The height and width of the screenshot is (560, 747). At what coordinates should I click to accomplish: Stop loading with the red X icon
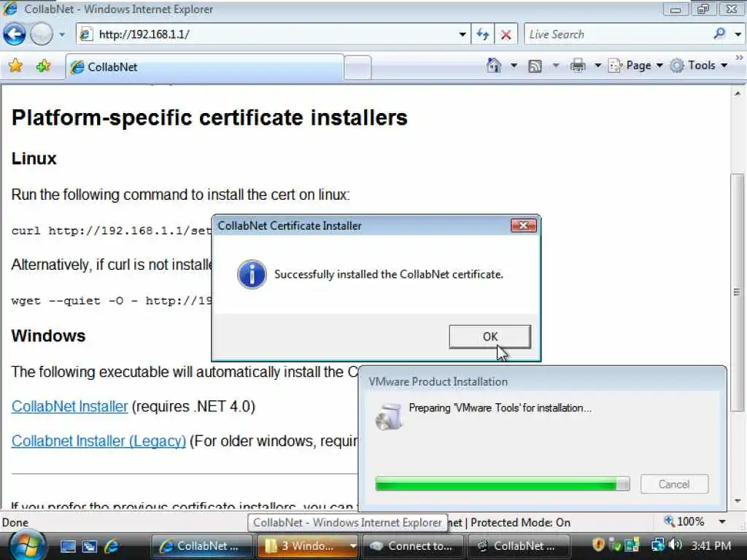coord(506,34)
